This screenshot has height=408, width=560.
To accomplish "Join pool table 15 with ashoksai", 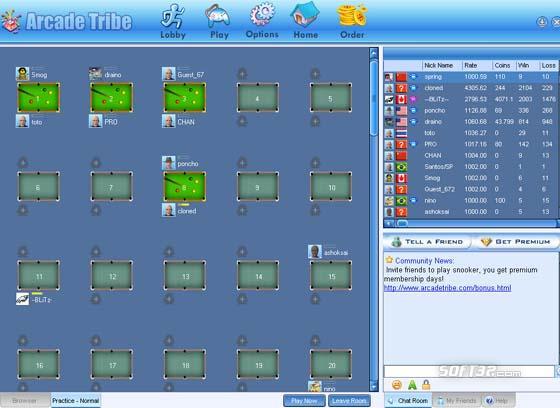I will [331, 275].
